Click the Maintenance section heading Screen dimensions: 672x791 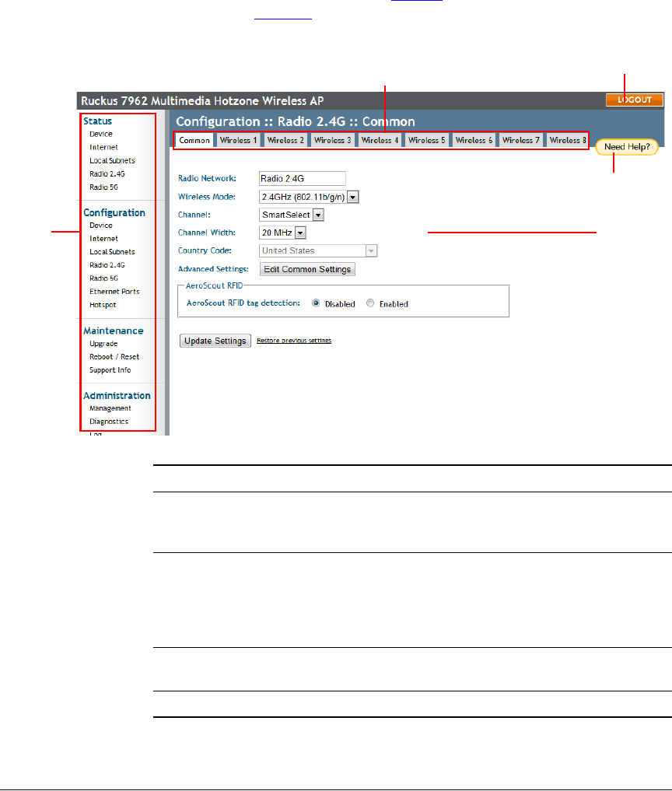[x=113, y=331]
